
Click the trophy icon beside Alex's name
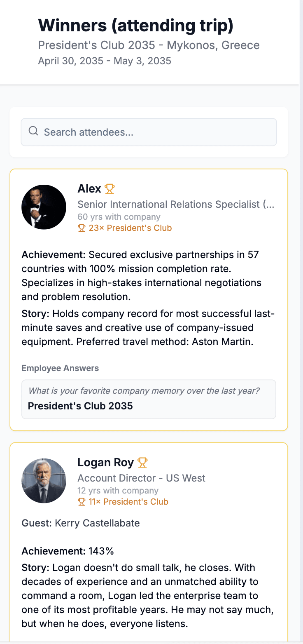click(110, 189)
